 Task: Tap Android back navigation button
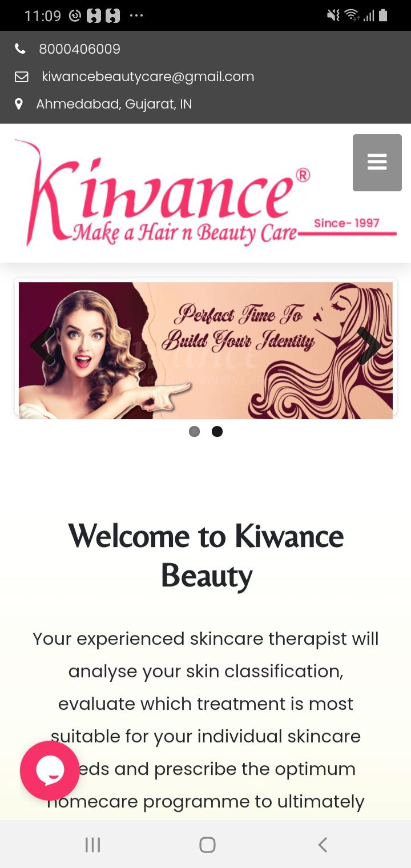point(323,845)
